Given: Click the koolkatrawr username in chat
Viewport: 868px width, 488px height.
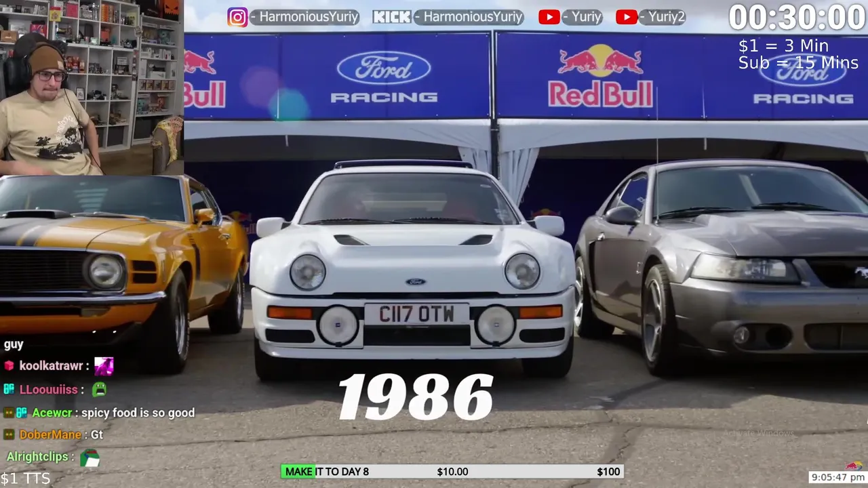Looking at the screenshot, I should point(51,366).
